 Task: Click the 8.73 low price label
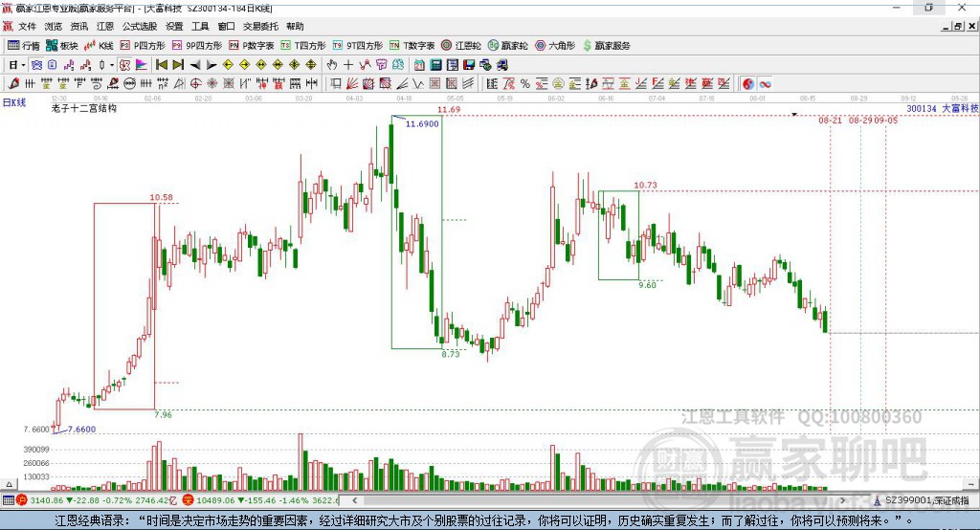pos(451,354)
